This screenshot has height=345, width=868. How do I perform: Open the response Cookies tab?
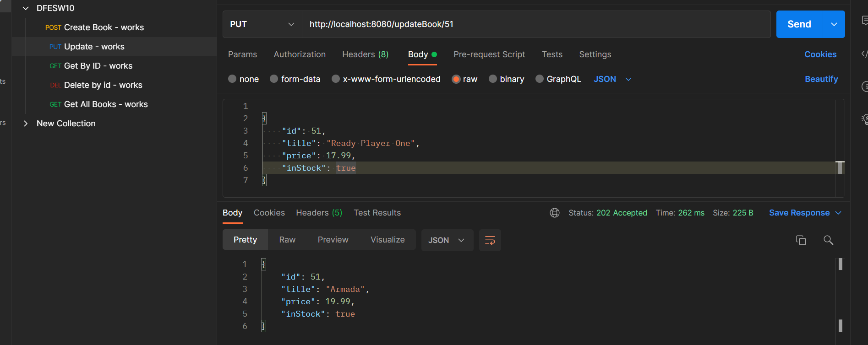[x=269, y=213]
